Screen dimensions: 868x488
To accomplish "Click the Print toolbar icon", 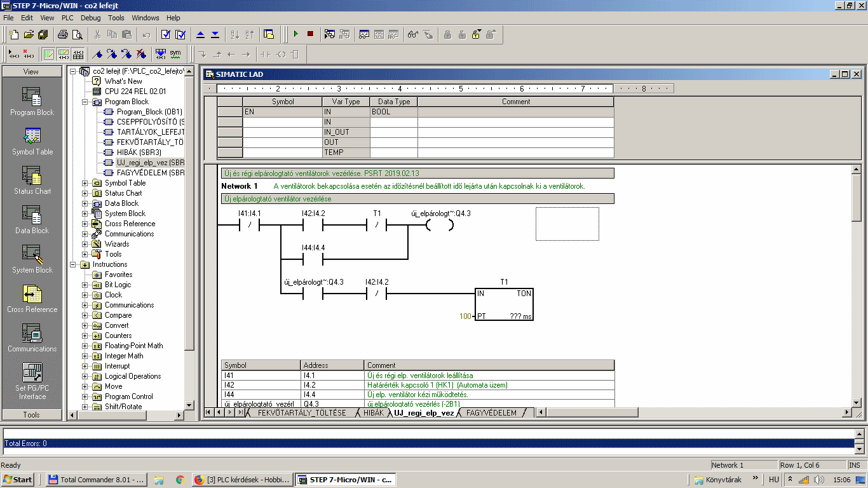I will pyautogui.click(x=63, y=34).
